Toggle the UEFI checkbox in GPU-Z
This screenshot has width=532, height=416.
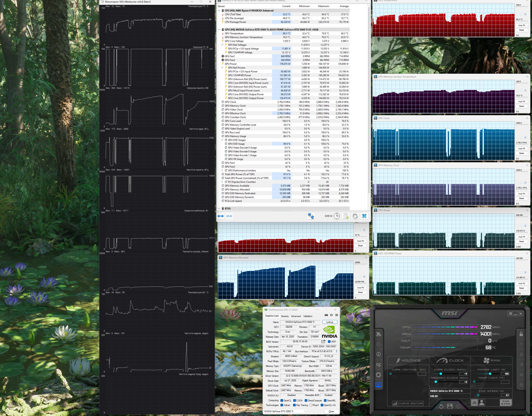[329, 342]
